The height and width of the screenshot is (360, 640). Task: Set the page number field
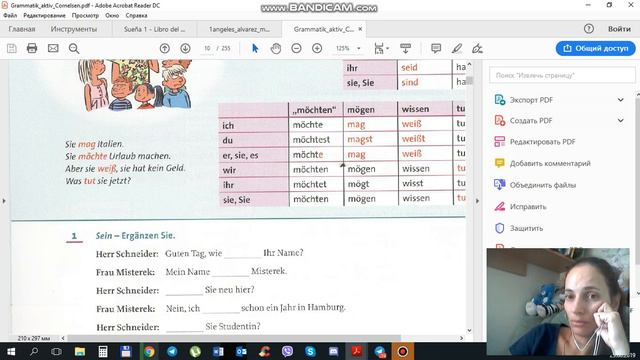coord(207,48)
